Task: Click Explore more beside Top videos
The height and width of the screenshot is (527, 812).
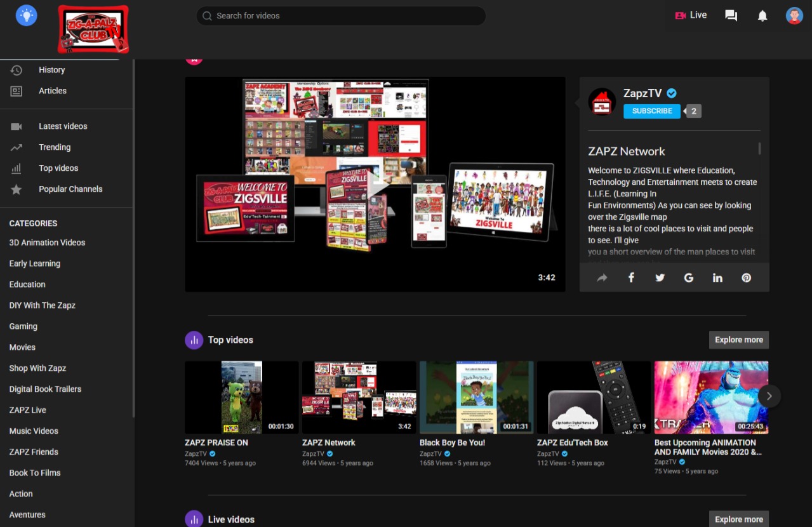Action: point(739,340)
